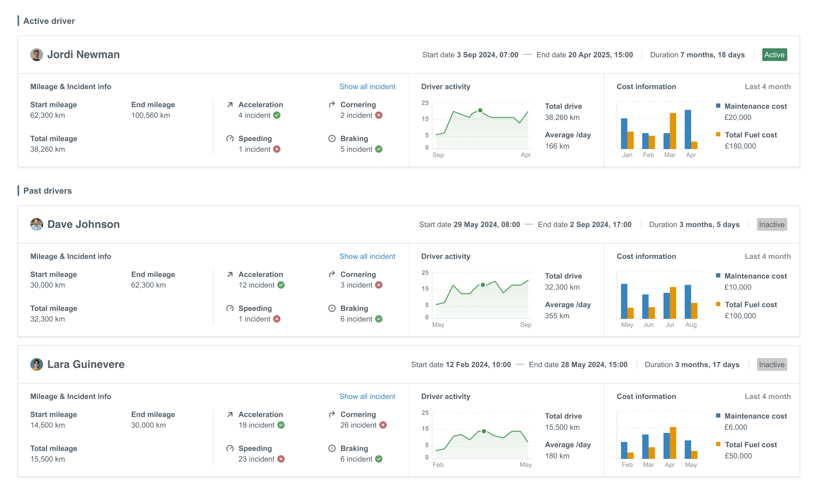
Task: Select the Active driver section header
Action: [49, 21]
